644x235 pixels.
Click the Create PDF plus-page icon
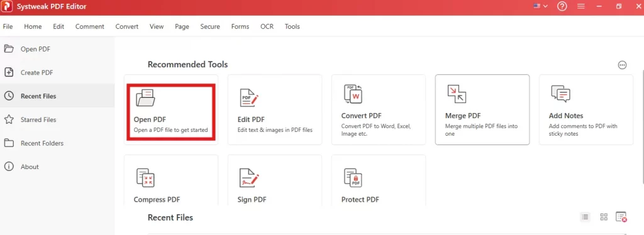coord(9,72)
